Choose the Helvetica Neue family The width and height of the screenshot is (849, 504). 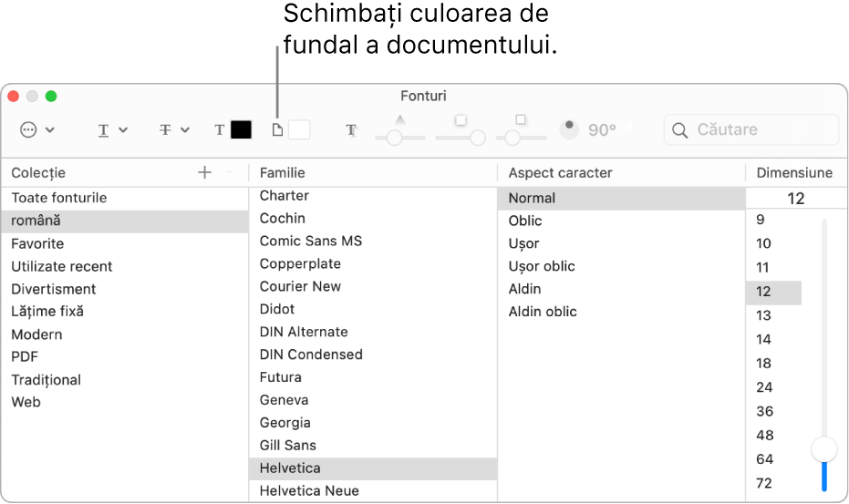pyautogui.click(x=372, y=491)
